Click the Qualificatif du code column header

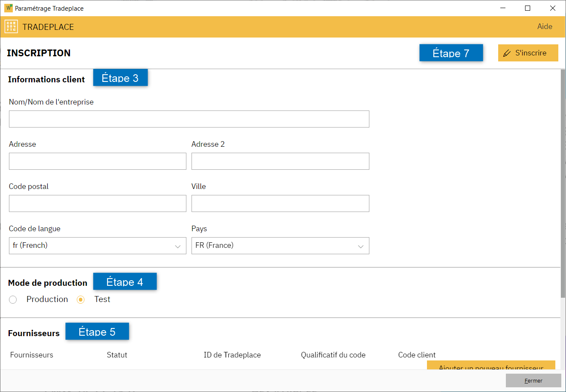point(333,355)
